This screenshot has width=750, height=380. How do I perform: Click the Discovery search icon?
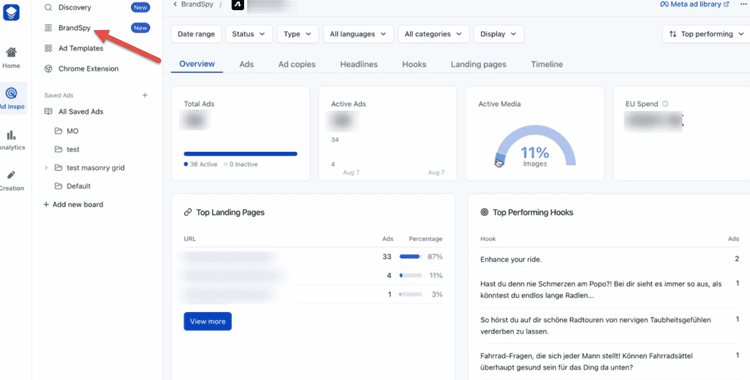point(48,8)
